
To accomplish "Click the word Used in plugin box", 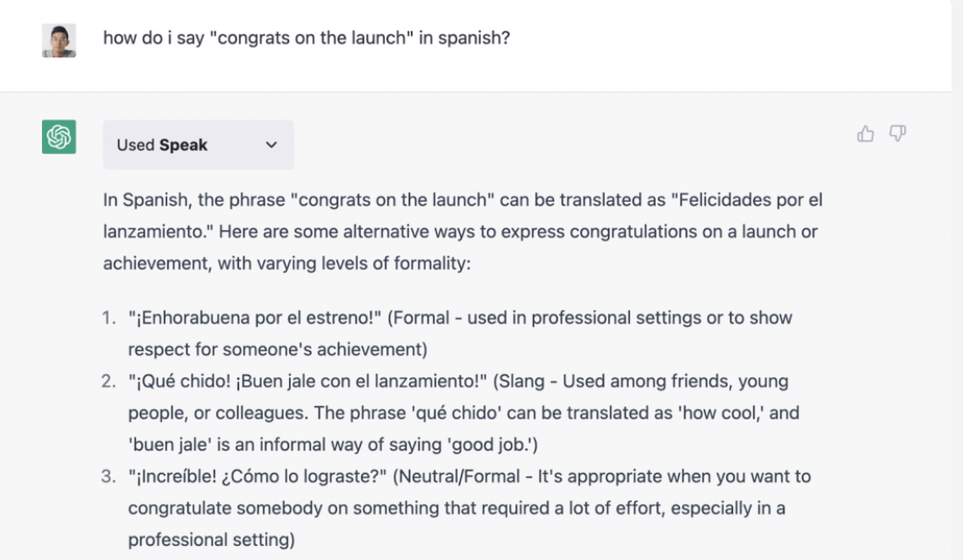I will point(135,145).
